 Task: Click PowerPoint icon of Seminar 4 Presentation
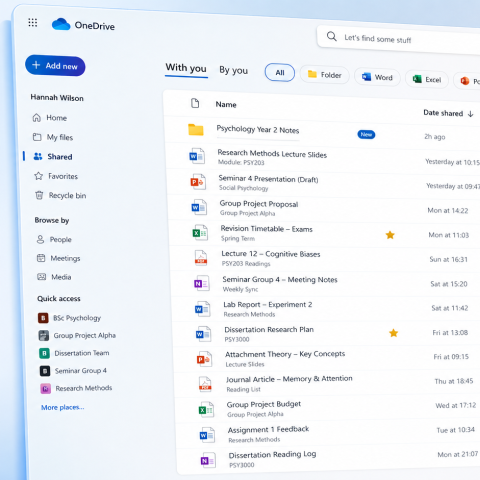pyautogui.click(x=198, y=182)
